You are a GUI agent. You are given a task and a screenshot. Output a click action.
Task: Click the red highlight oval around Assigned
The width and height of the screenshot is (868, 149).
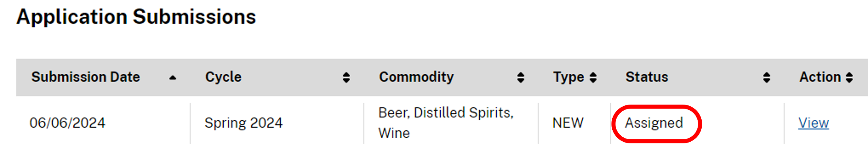point(656,124)
